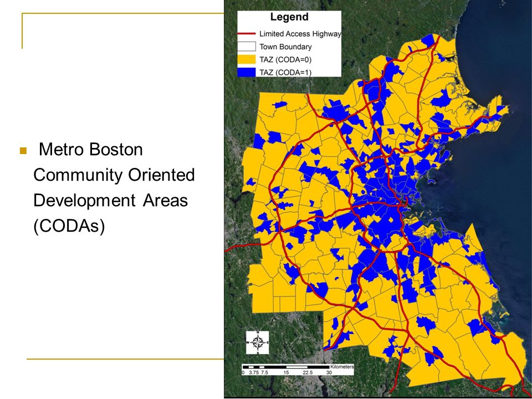Click the 'Kilometers' scale bar label
Screen dimensions: 532x399
342,367
